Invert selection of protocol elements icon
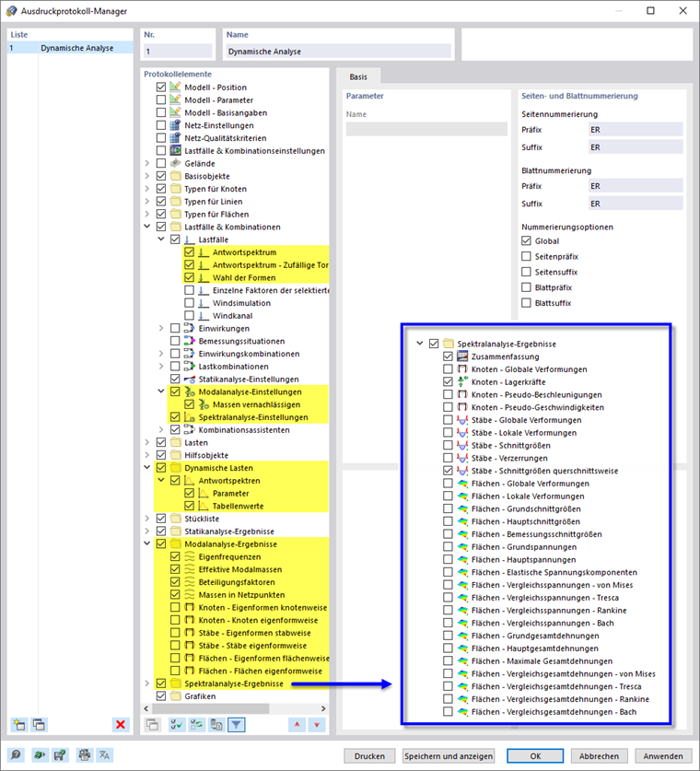This screenshot has height=771, width=700. 196,724
